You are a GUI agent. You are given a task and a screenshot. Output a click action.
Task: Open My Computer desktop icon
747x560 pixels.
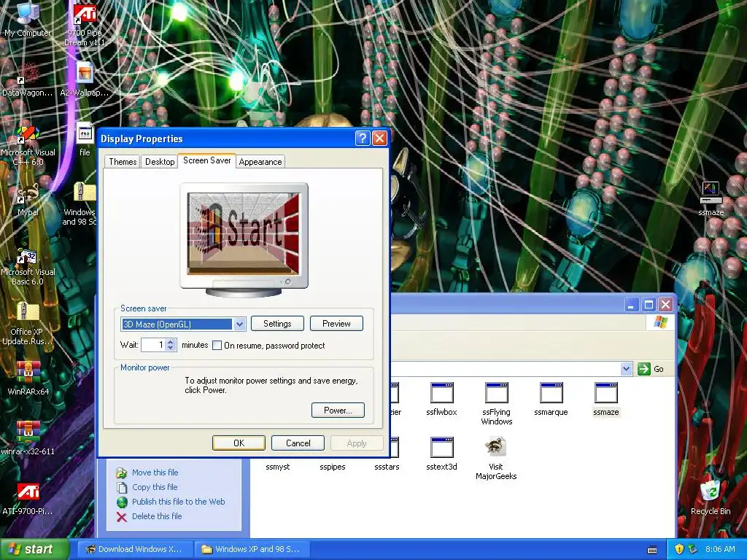pos(28,19)
